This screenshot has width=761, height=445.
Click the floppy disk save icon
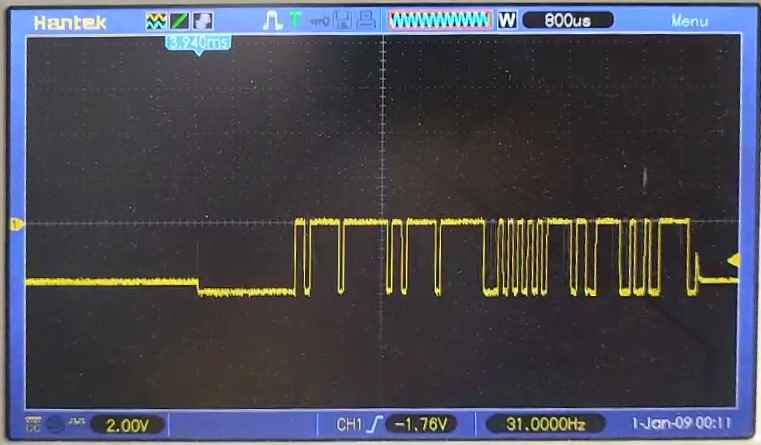[345, 20]
